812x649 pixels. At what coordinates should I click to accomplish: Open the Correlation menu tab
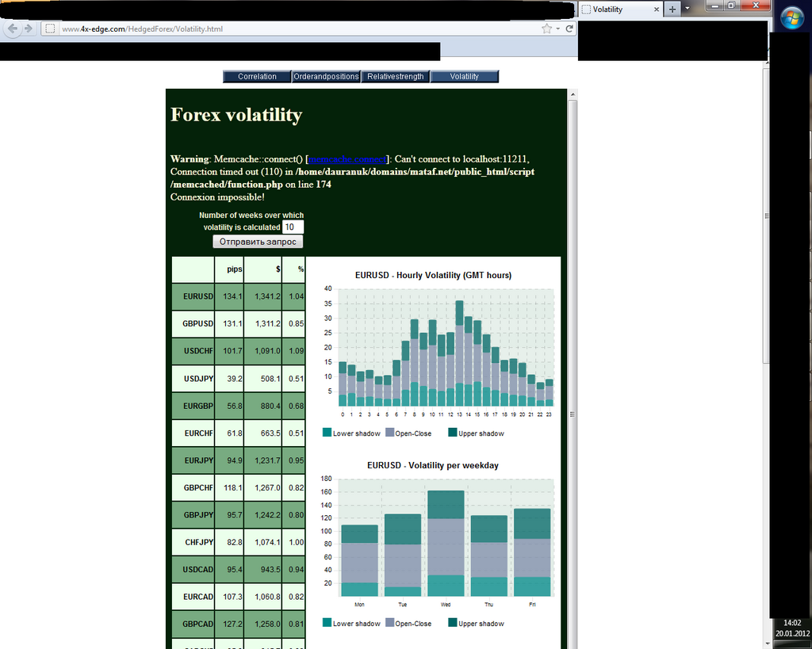coord(257,77)
